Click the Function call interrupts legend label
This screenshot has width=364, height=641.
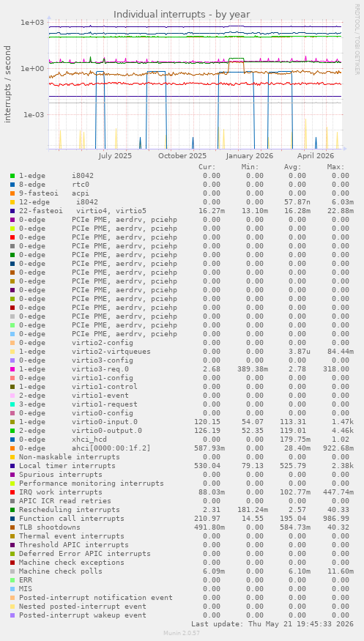[72, 519]
